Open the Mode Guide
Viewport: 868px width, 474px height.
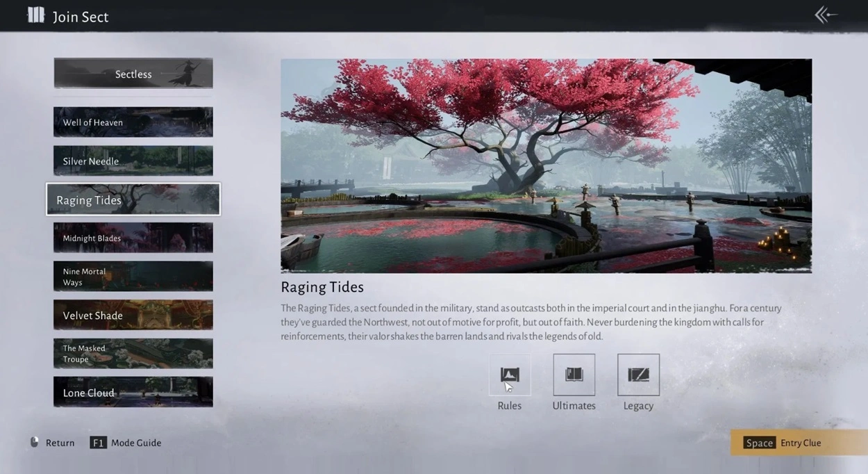135,443
